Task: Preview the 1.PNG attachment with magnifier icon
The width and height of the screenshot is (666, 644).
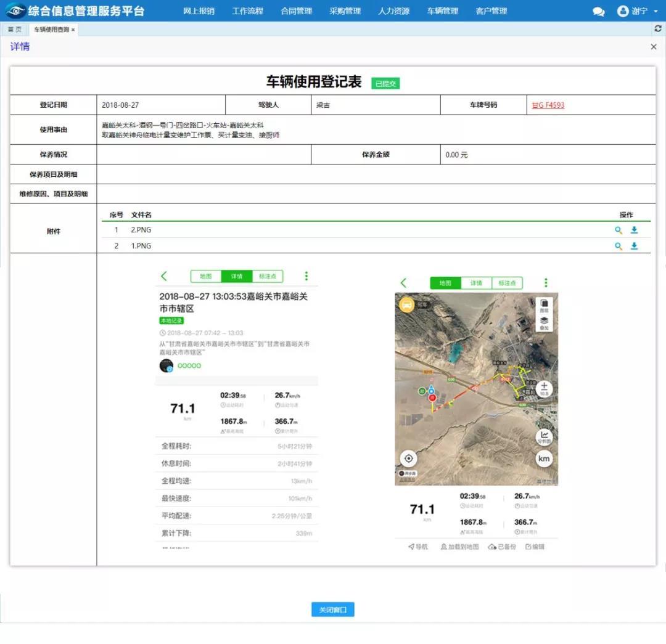Action: 619,247
